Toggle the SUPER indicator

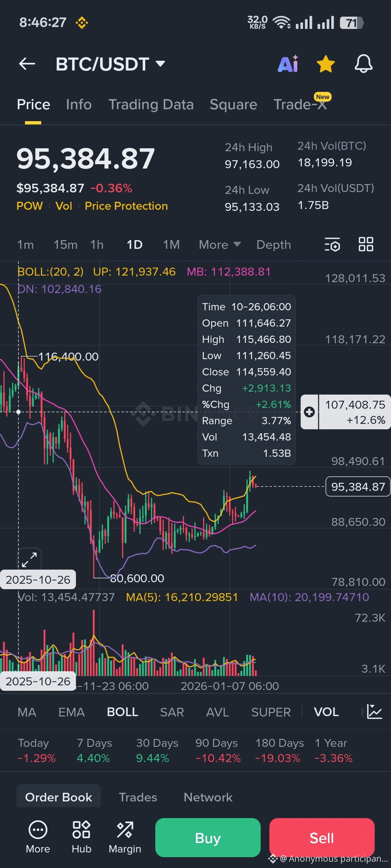point(271,712)
